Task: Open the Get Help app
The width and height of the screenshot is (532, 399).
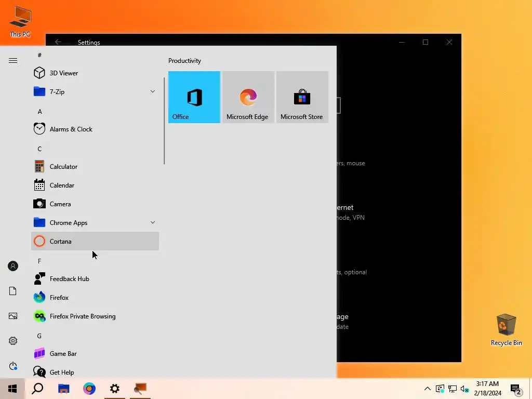Action: click(95, 372)
